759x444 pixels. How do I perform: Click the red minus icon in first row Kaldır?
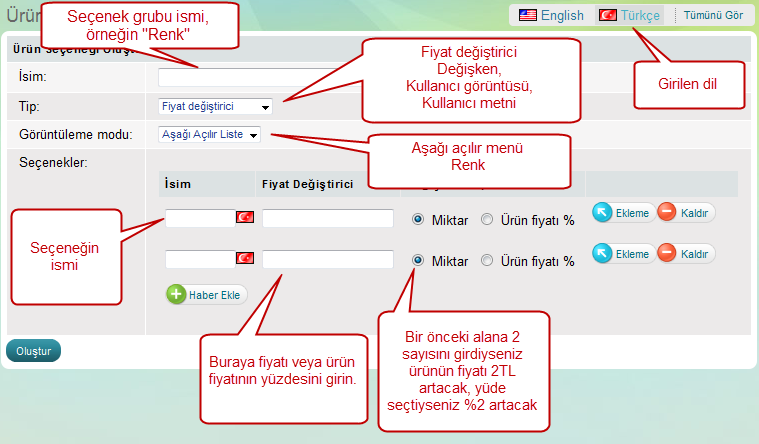click(x=667, y=212)
